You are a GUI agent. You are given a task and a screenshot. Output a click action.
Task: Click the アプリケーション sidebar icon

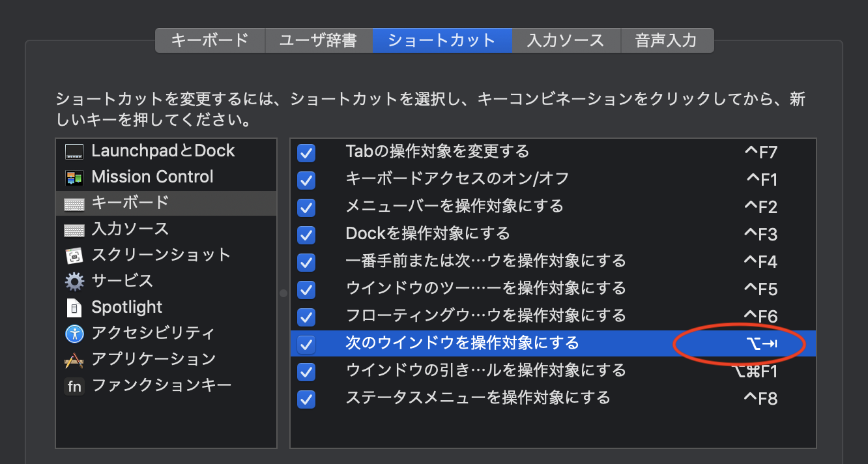tap(74, 359)
